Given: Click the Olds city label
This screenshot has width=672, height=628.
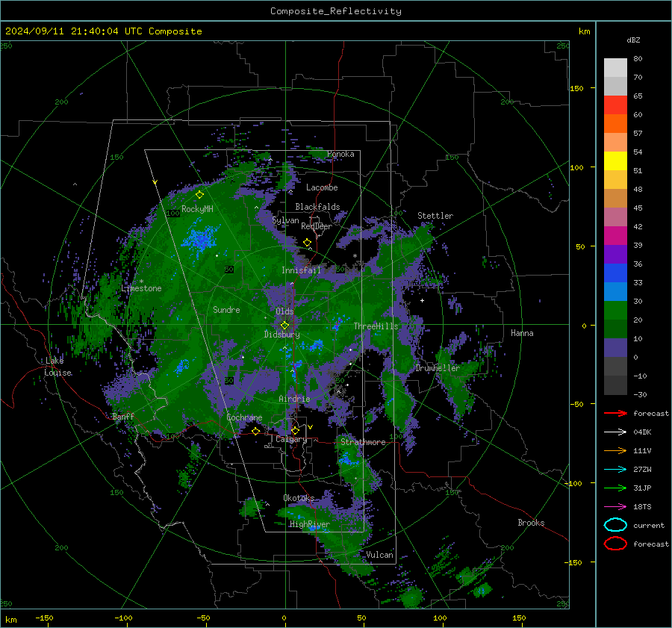Looking at the screenshot, I should tap(284, 311).
